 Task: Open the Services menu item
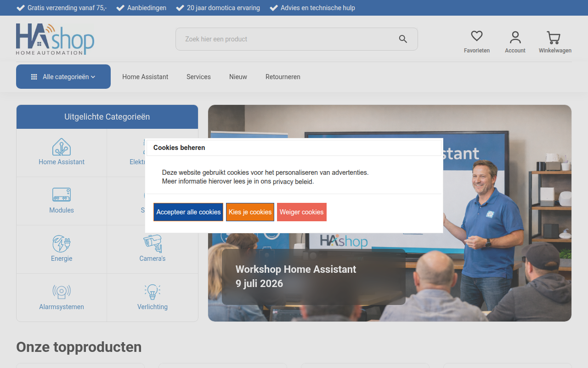tap(198, 77)
